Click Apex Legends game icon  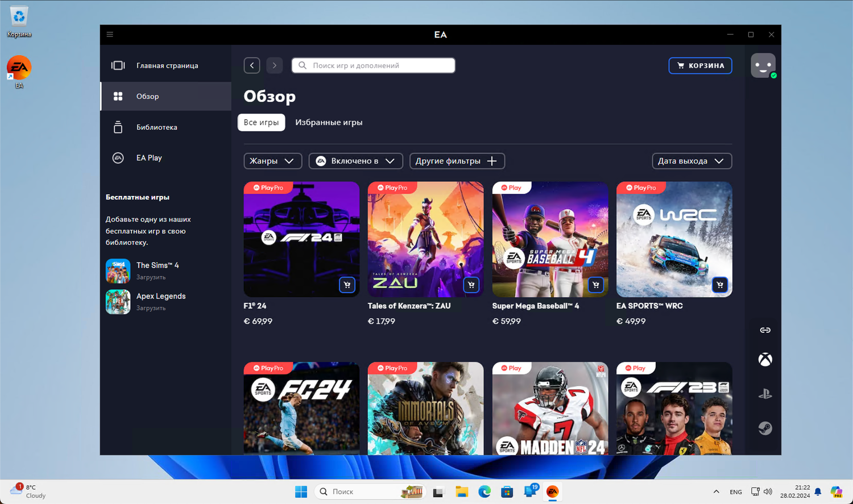point(118,302)
